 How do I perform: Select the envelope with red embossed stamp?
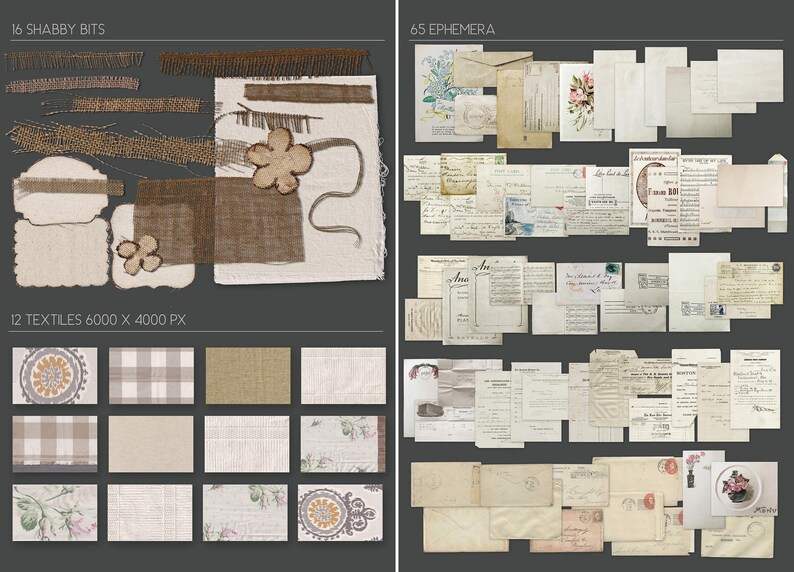point(638,476)
